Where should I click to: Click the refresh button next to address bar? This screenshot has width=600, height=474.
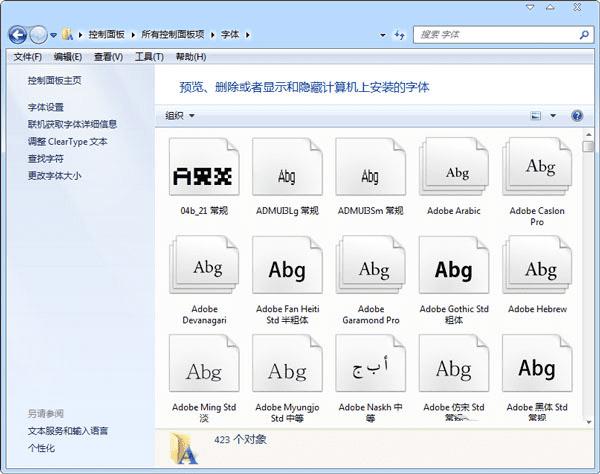click(x=399, y=35)
